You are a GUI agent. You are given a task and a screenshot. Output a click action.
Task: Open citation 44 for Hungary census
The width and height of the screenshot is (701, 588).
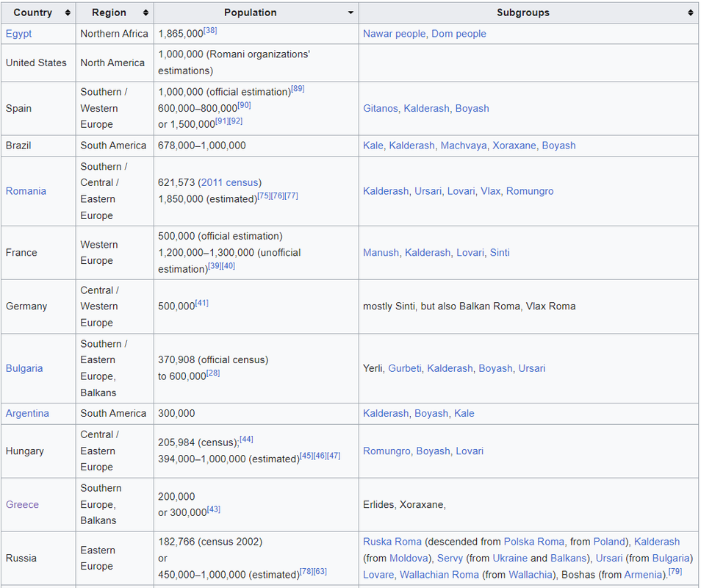pos(246,439)
